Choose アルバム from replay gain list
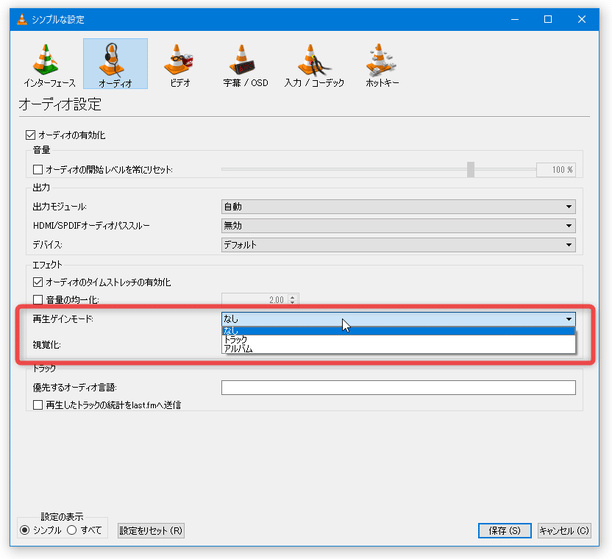Image resolution: width=612 pixels, height=559 pixels. [x=238, y=349]
